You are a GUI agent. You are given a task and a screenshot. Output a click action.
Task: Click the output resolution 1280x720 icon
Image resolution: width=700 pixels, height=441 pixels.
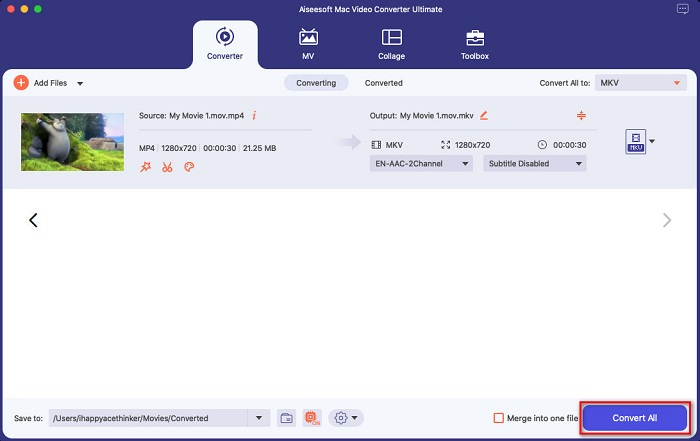[445, 145]
